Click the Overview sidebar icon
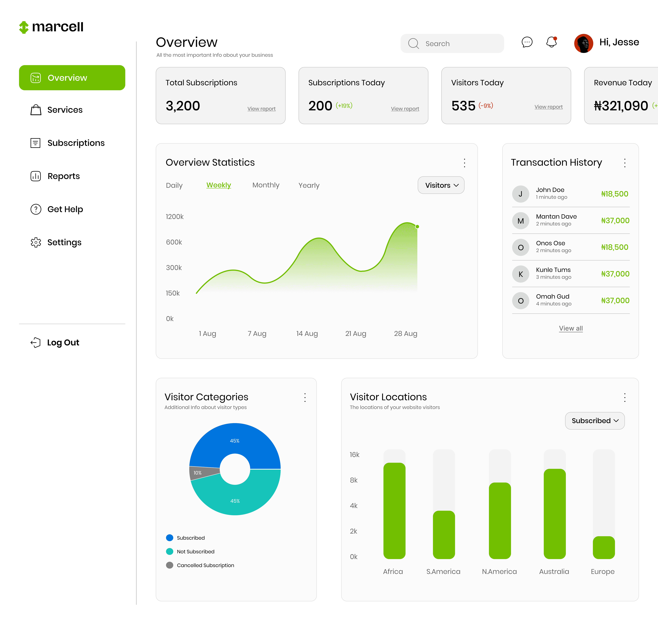This screenshot has width=658, height=644. click(x=36, y=78)
